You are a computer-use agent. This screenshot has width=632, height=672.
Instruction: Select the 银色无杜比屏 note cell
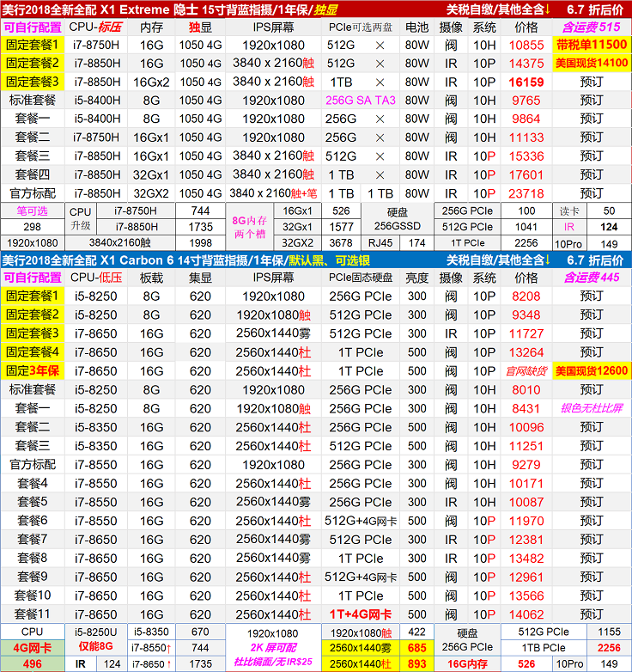[x=592, y=409]
